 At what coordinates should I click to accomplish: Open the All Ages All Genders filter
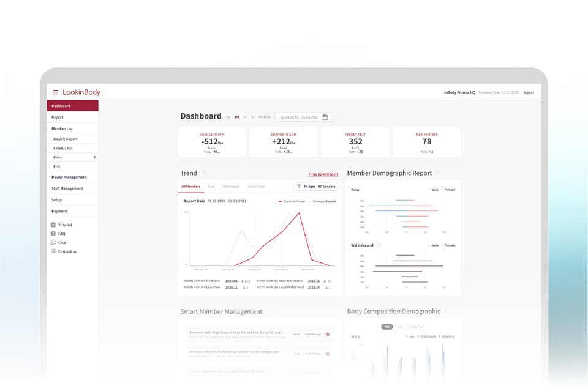[x=316, y=186]
